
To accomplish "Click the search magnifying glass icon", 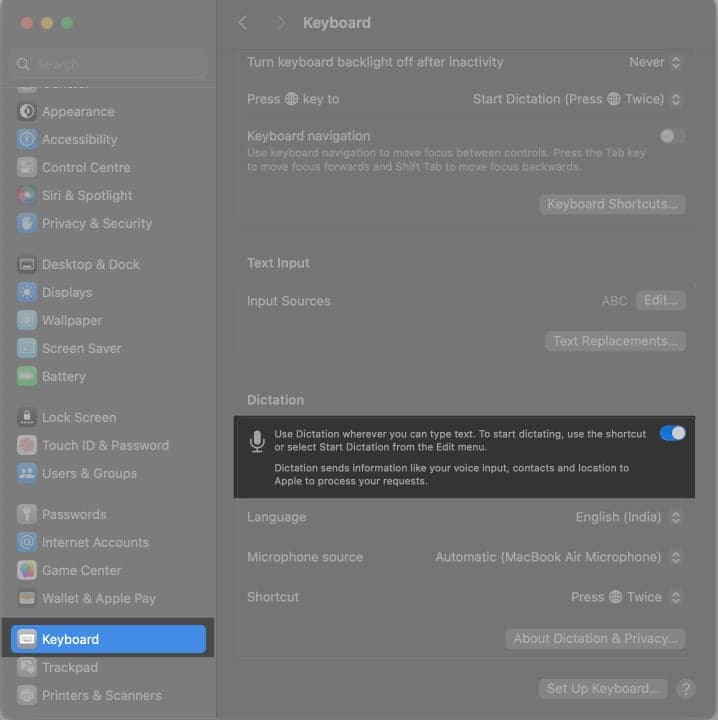I will tap(22, 64).
